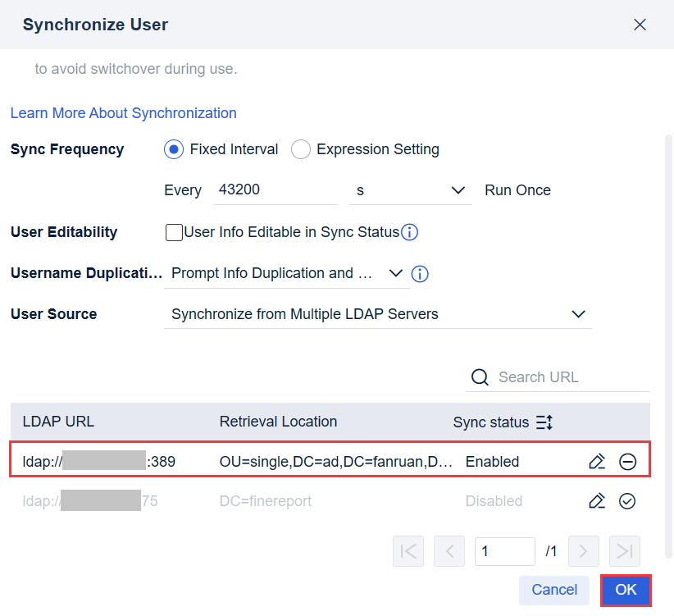Enable the DC=finereport server with check icon
Viewport: 674px width, 616px height.
click(627, 500)
